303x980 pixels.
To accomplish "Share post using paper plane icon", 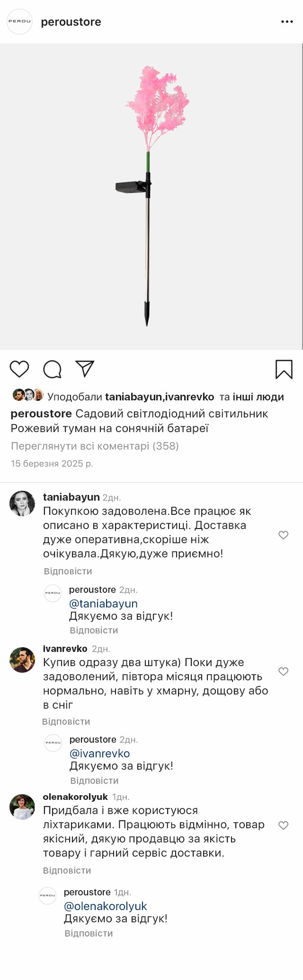I will [x=85, y=369].
